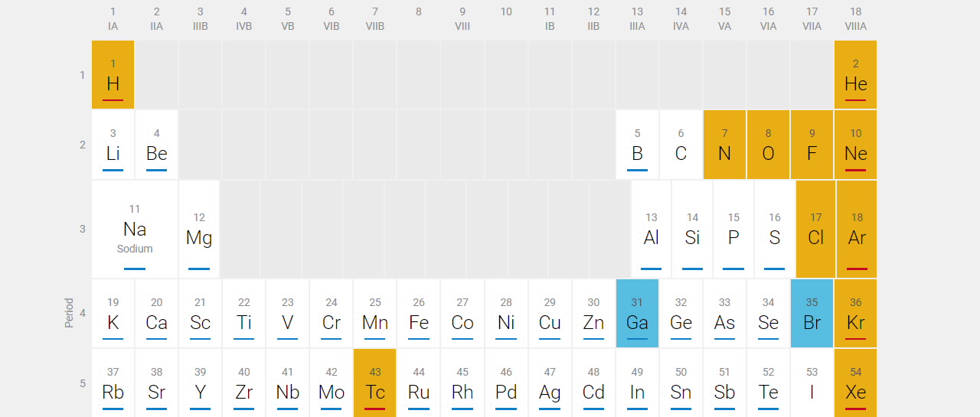Click the group 18 VIIIA header
This screenshot has width=980, height=417.
click(855, 19)
